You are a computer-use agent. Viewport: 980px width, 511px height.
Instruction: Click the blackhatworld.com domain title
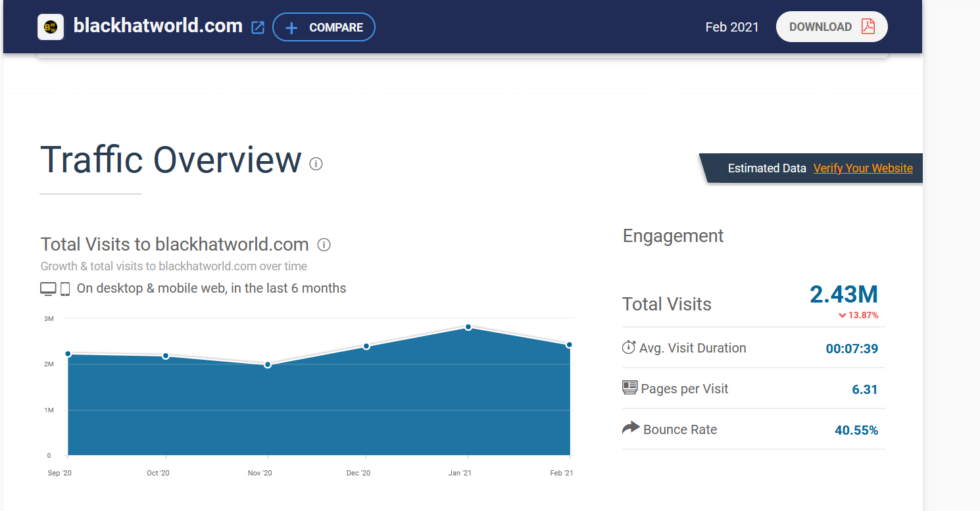click(x=158, y=26)
